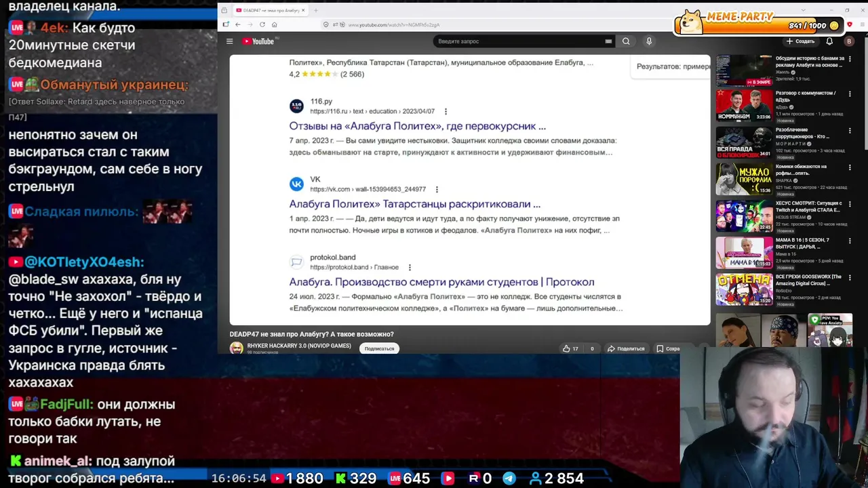This screenshot has width=868, height=488.
Task: Click the YouTube search input field
Action: pyautogui.click(x=519, y=41)
